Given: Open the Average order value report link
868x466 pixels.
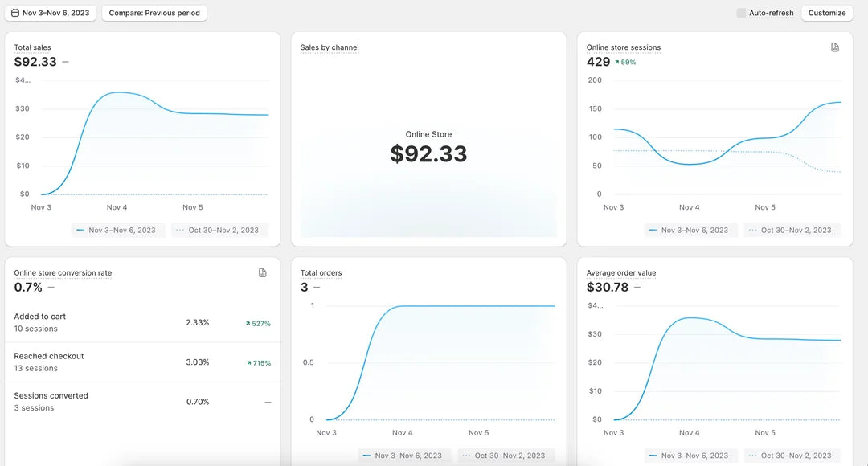Looking at the screenshot, I should (x=621, y=273).
